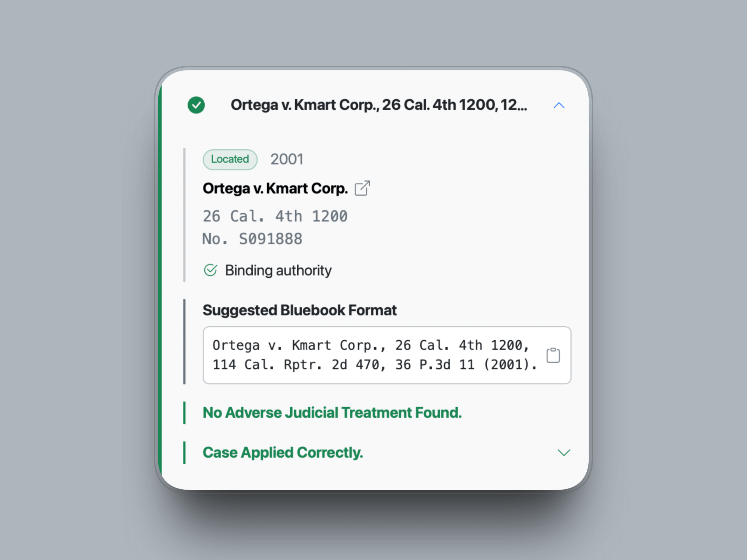Click the downward chevron beside Case Applied Correctly
Screen dimensions: 747x560
[x=564, y=452]
